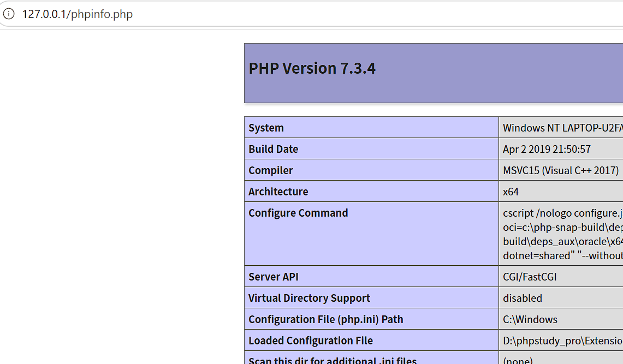Click the disabled value for Virtual Directory Support

[523, 298]
